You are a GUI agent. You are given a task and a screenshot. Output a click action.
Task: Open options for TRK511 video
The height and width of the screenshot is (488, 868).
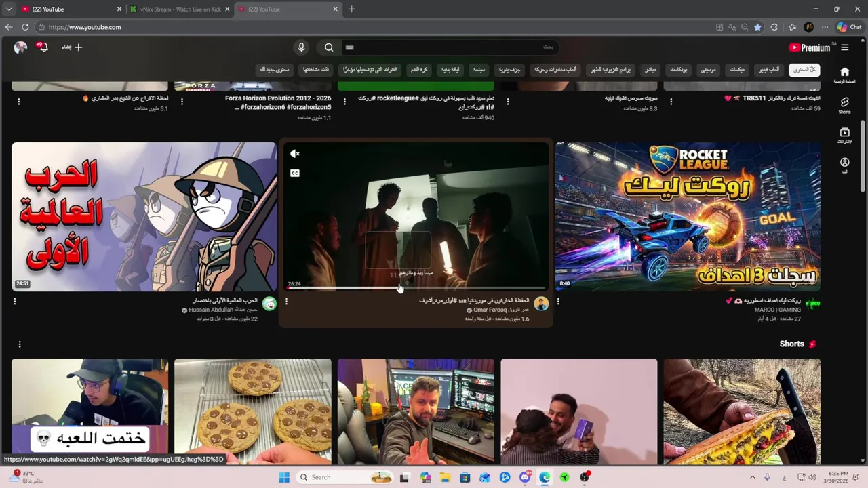671,102
